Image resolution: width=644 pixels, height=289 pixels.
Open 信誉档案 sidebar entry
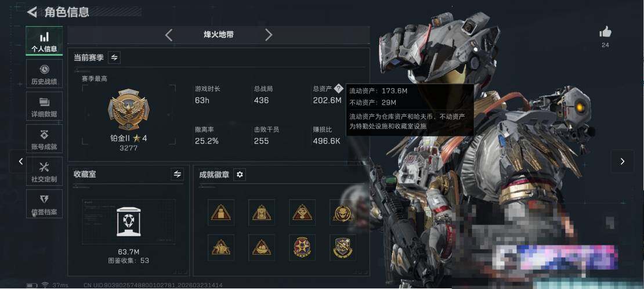[44, 204]
